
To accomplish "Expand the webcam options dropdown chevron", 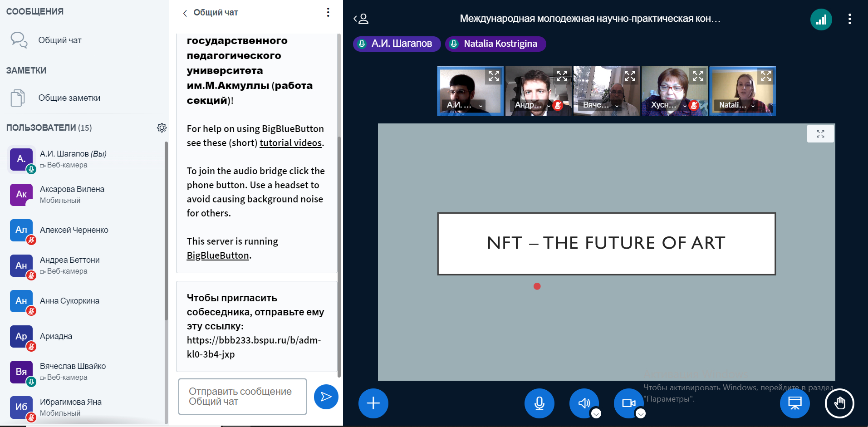I will click(640, 413).
